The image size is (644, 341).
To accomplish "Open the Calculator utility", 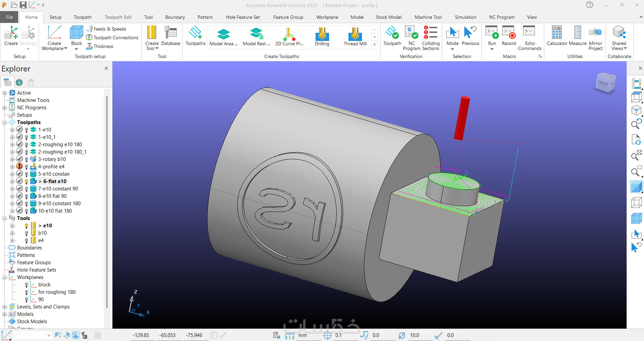I will [x=557, y=36].
